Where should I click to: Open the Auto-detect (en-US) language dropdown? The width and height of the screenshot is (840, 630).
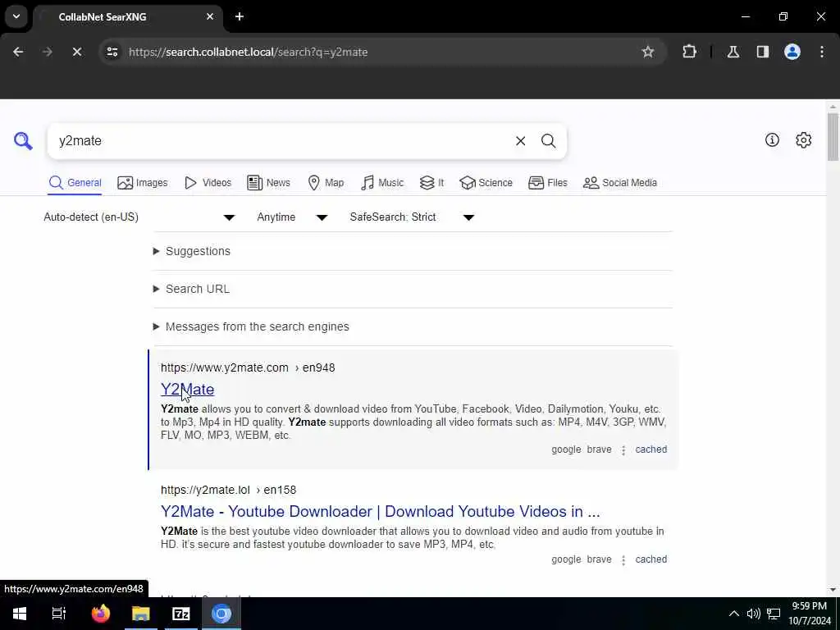coord(139,217)
